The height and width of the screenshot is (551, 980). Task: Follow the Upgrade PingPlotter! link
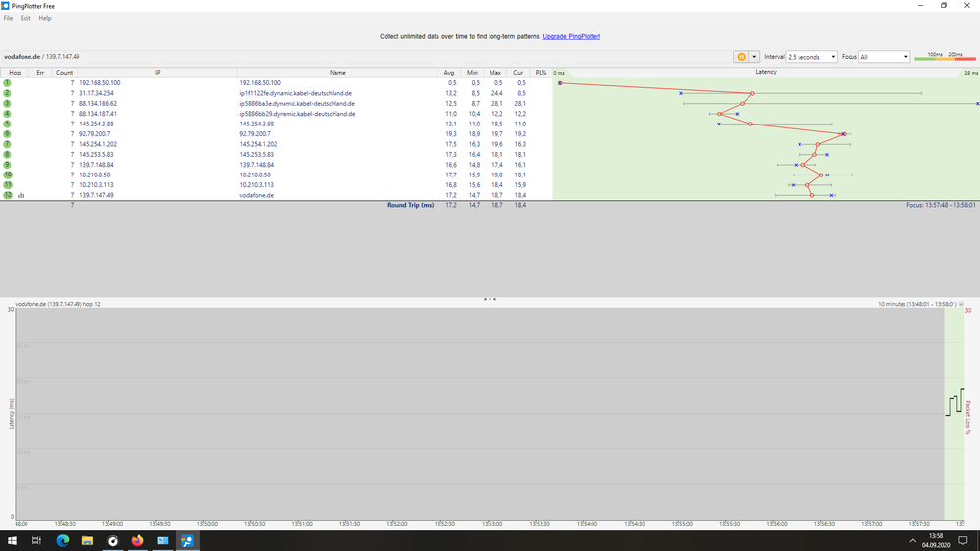(x=571, y=37)
